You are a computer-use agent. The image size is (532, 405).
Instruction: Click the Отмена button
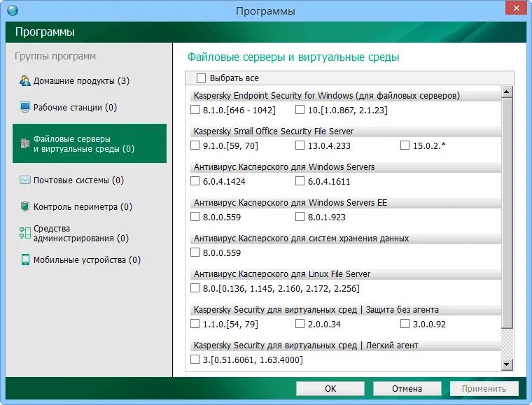click(407, 388)
